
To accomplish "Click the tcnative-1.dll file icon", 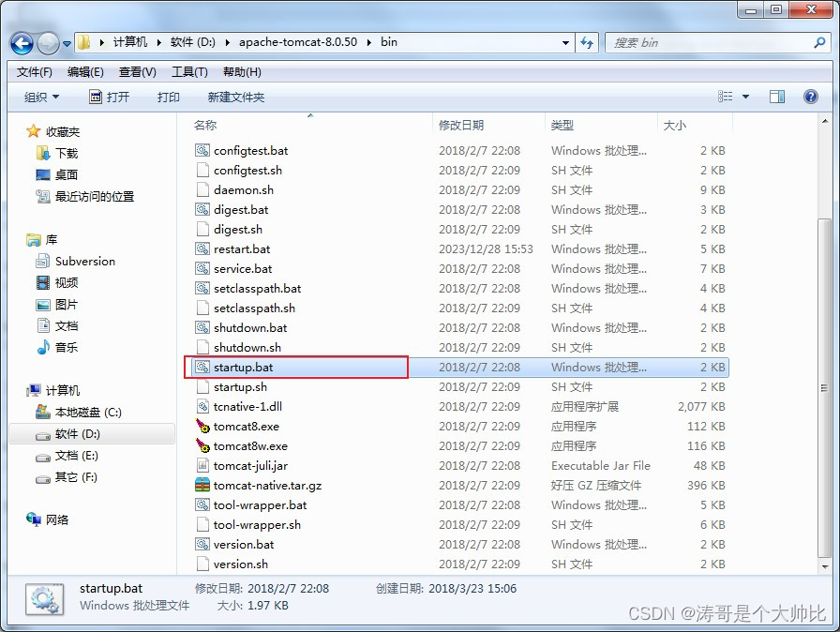I will click(x=202, y=407).
